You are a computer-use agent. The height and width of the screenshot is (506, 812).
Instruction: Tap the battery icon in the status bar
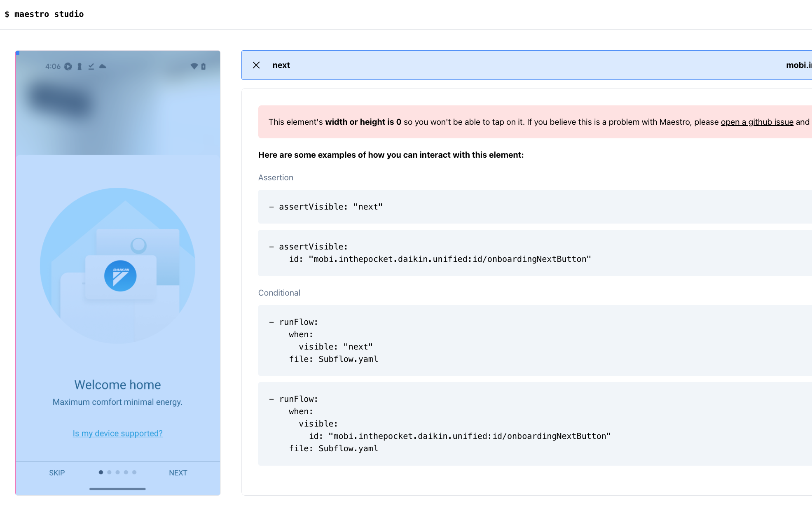(x=204, y=66)
